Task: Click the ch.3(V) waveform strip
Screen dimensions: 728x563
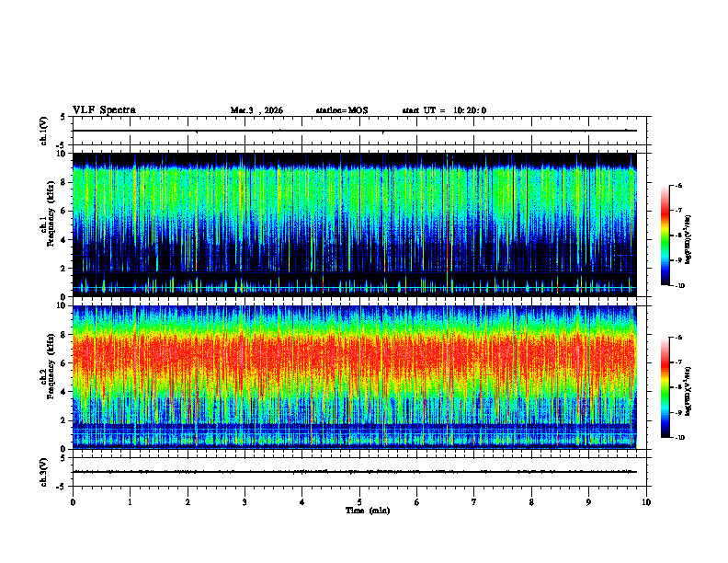Action: click(x=361, y=472)
